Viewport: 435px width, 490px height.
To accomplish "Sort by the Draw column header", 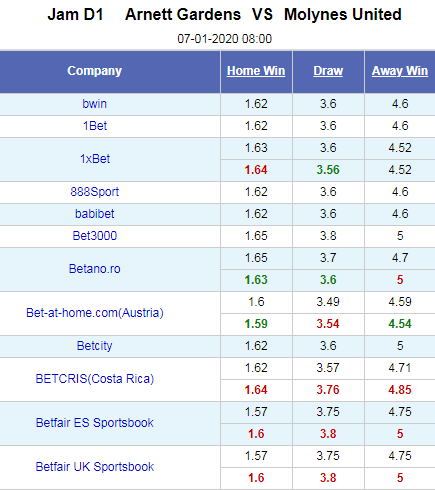I will tap(328, 71).
